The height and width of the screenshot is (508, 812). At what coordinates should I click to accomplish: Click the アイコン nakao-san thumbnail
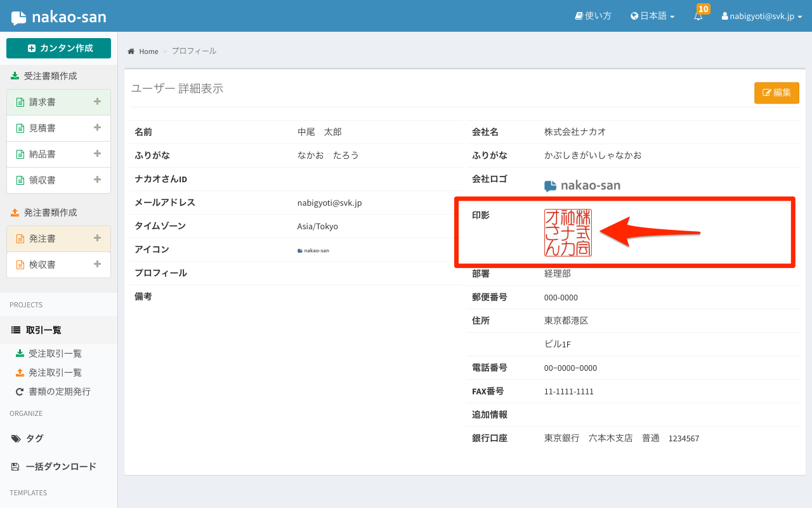click(x=313, y=250)
